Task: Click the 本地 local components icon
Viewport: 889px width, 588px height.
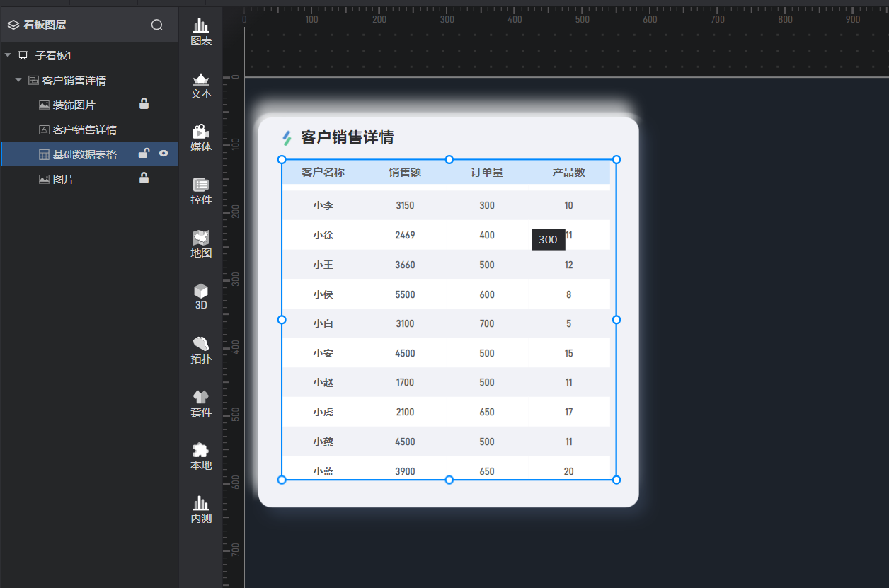Action: tap(201, 457)
